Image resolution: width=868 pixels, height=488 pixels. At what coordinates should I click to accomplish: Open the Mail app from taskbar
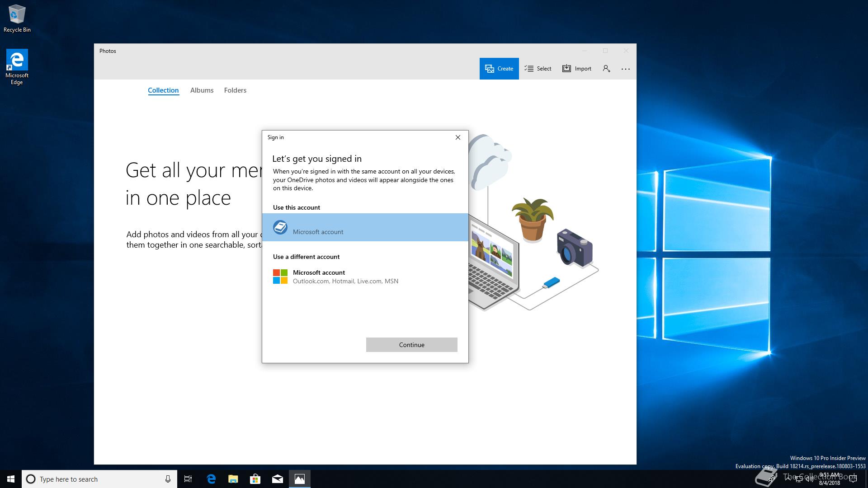click(x=278, y=479)
